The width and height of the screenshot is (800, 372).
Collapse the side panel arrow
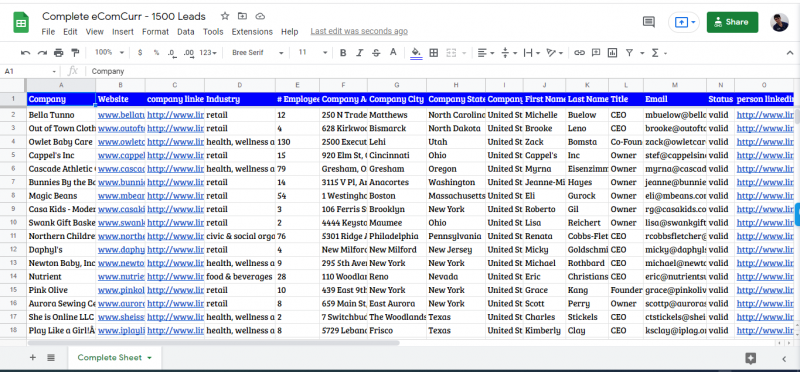tap(784, 359)
